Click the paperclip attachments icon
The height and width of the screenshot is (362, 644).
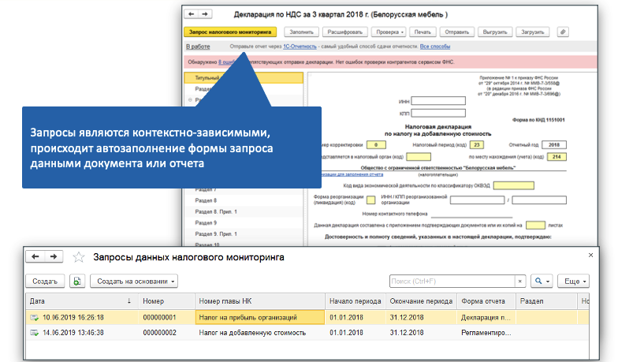pyautogui.click(x=562, y=32)
